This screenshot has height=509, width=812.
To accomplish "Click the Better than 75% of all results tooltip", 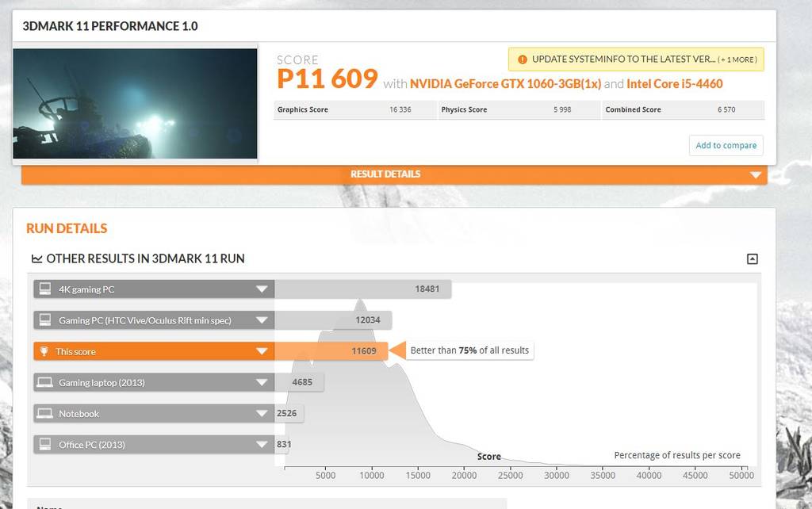I will (469, 350).
